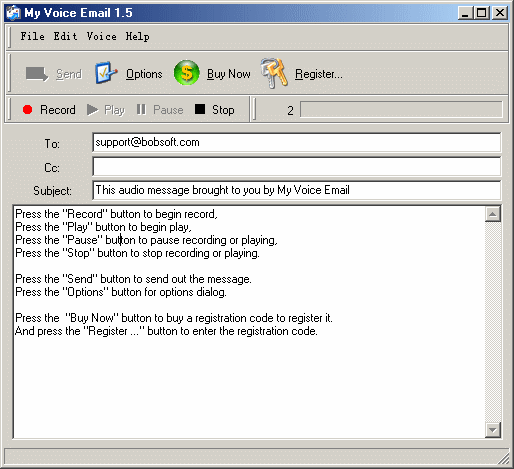The height and width of the screenshot is (469, 514).
Task: Click the app icon in the title bar
Action: [13, 13]
